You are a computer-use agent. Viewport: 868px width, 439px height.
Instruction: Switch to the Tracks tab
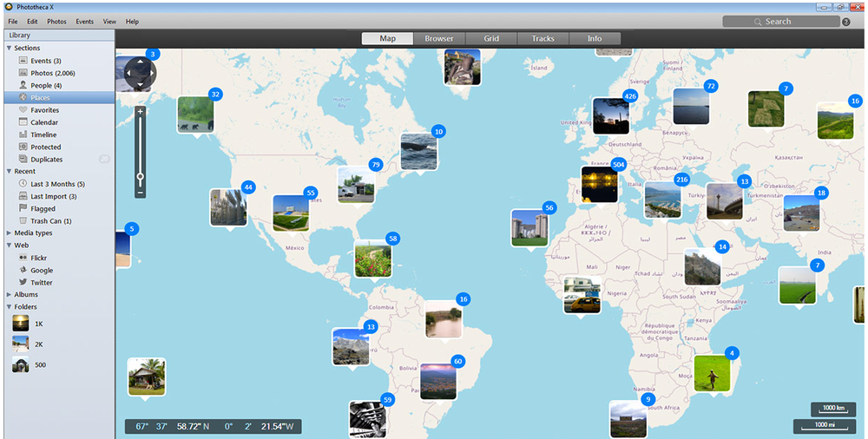543,39
